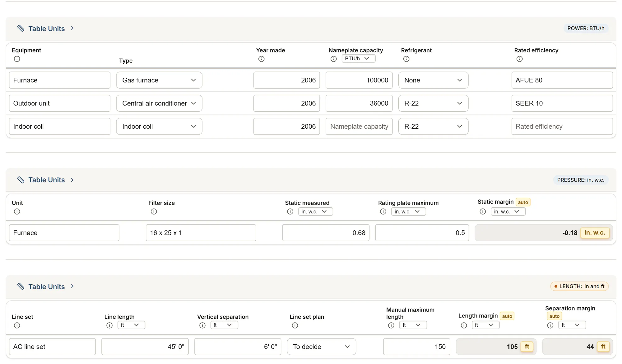622x364 pixels.
Task: Click info icon beside Length margin unit
Action: (464, 325)
